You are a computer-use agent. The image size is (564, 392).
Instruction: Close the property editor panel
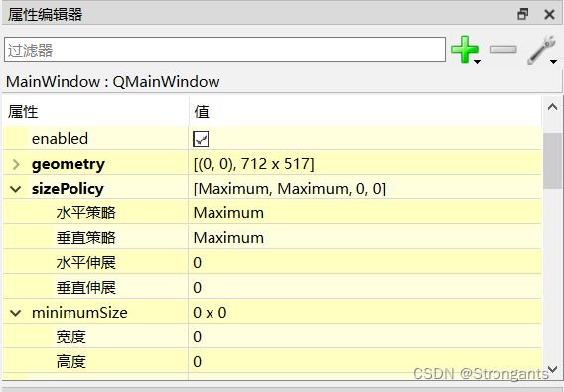[550, 14]
